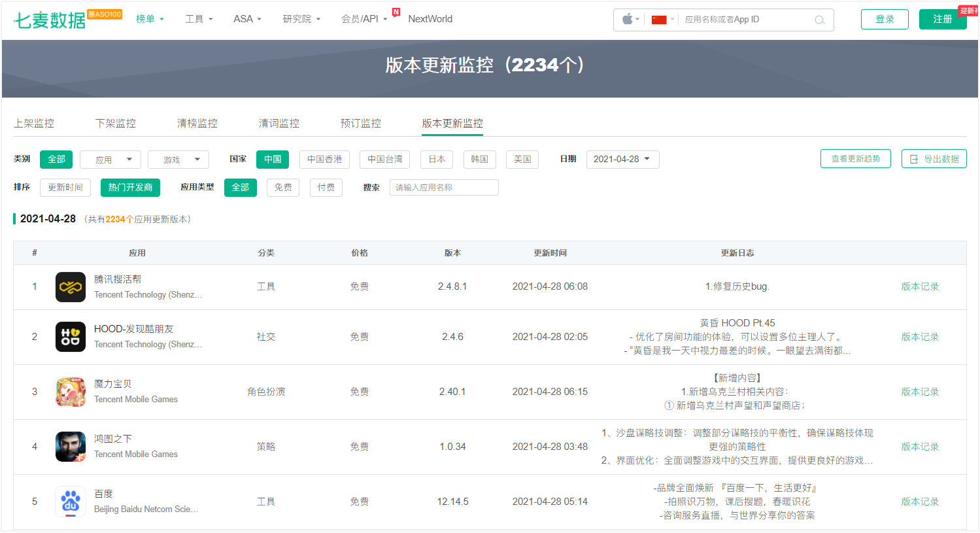Screen dimensions: 980x533
Task: Click the 注册 button
Action: 943,20
